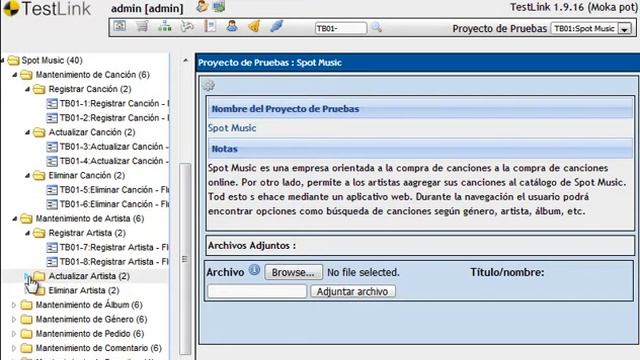This screenshot has width=640, height=360.
Task: Select the Eliminar Artista (2) suite
Action: pyautogui.click(x=84, y=291)
